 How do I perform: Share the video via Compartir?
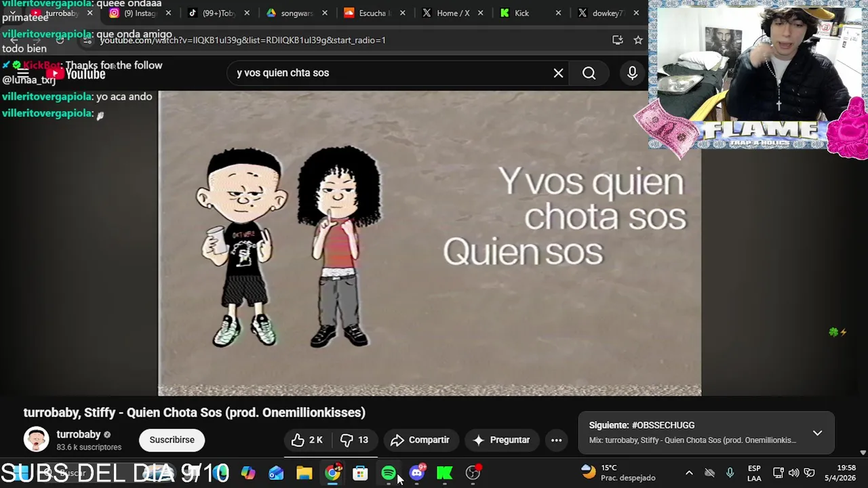(420, 440)
